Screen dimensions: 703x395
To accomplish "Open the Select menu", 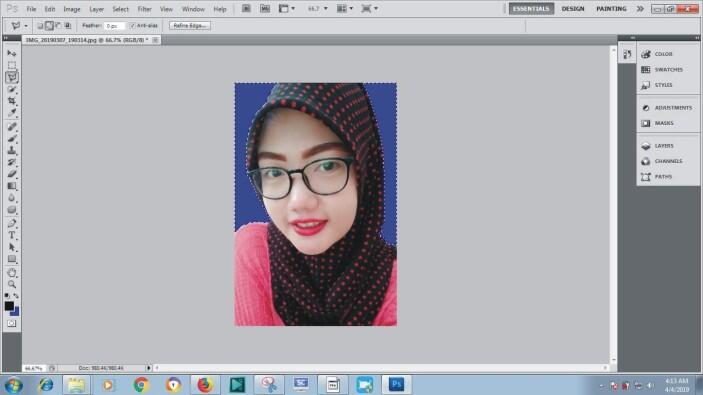I will click(x=121, y=9).
